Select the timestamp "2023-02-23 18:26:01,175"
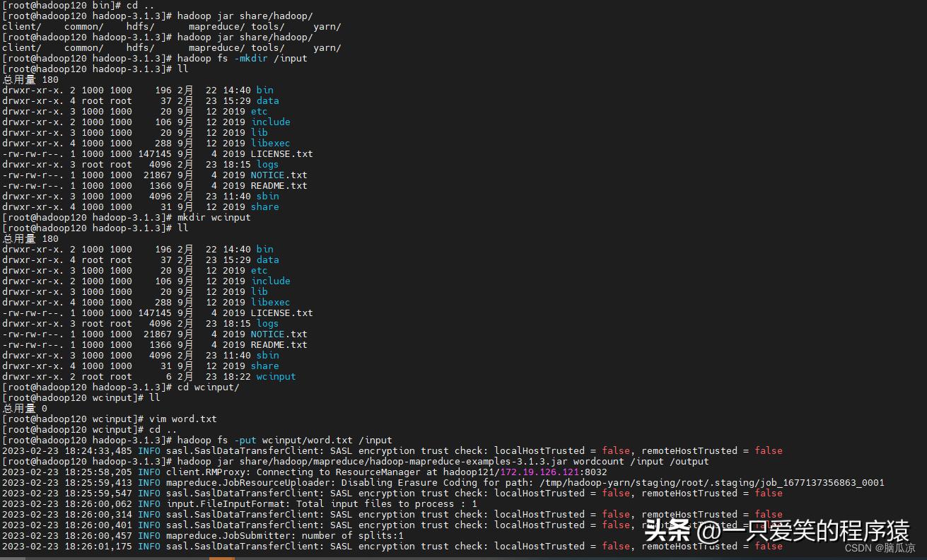This screenshot has height=560, width=927. pyautogui.click(x=67, y=546)
